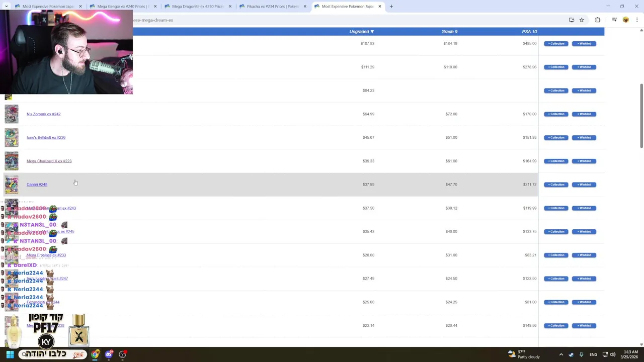Screen dimensions: 644x362
Task: Add the $23.14 row card to Collection
Action: coord(556,325)
